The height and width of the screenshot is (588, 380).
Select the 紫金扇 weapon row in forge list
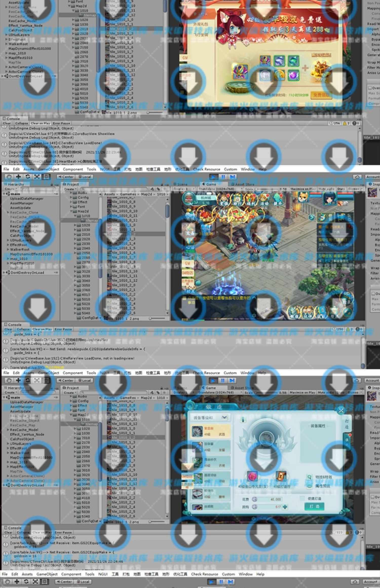click(x=211, y=431)
